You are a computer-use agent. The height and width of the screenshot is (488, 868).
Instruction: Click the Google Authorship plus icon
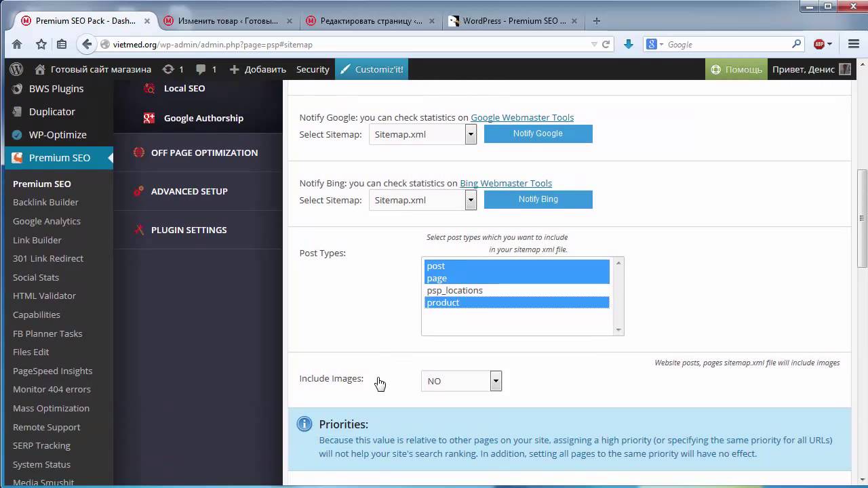[x=149, y=118]
